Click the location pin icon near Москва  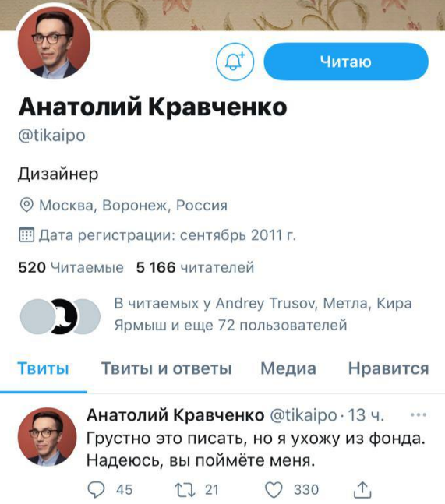[x=26, y=205]
